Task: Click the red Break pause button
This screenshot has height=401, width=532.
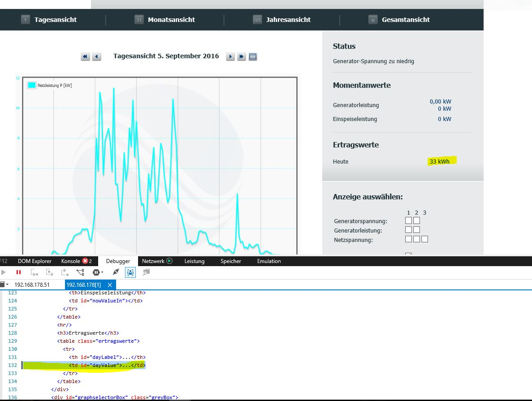Action: [19, 272]
